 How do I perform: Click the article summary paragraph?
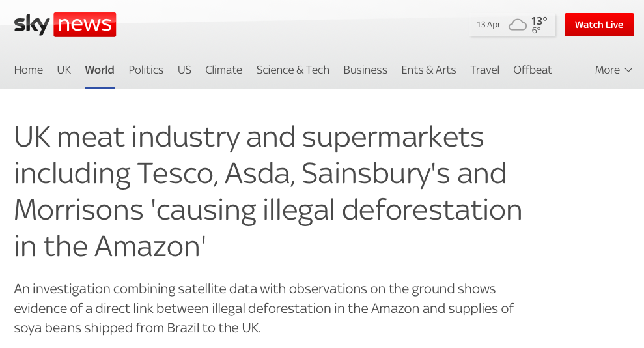[264, 308]
